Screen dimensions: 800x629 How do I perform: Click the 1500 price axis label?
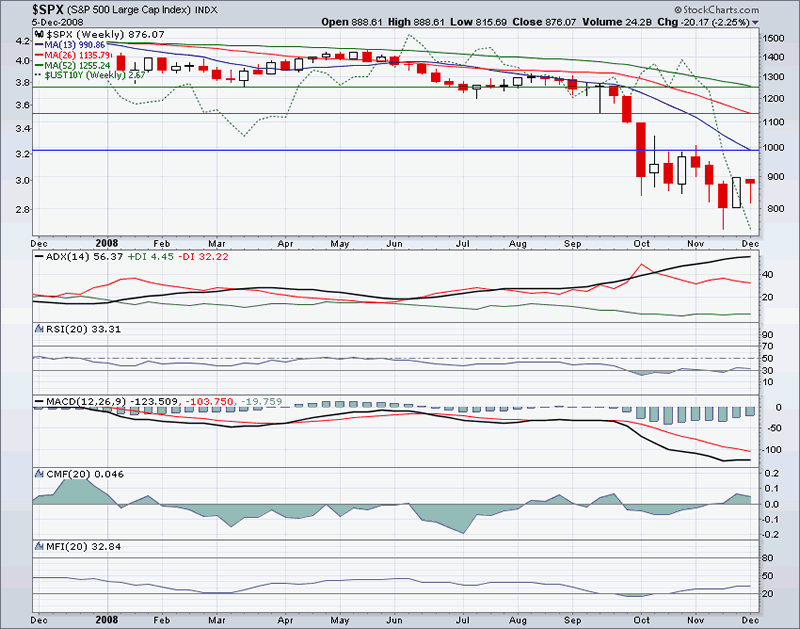tap(773, 38)
